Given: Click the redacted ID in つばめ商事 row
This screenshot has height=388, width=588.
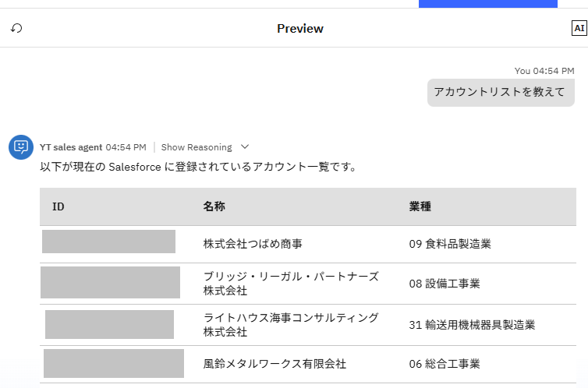Looking at the screenshot, I should 108,242.
